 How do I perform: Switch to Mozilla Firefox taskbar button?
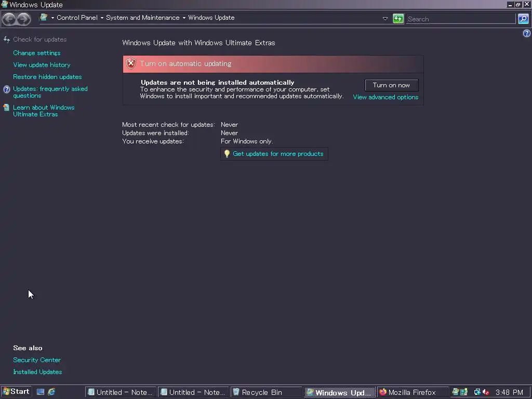[x=412, y=392]
